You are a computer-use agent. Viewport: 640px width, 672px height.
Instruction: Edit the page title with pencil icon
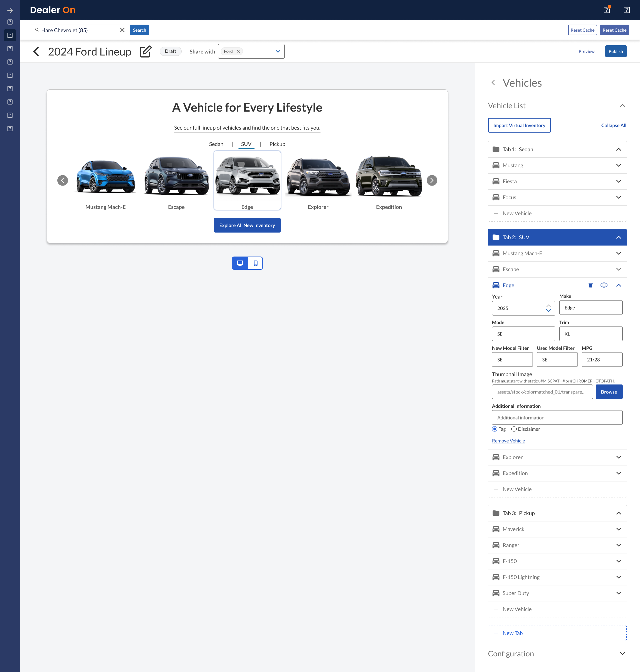(146, 52)
